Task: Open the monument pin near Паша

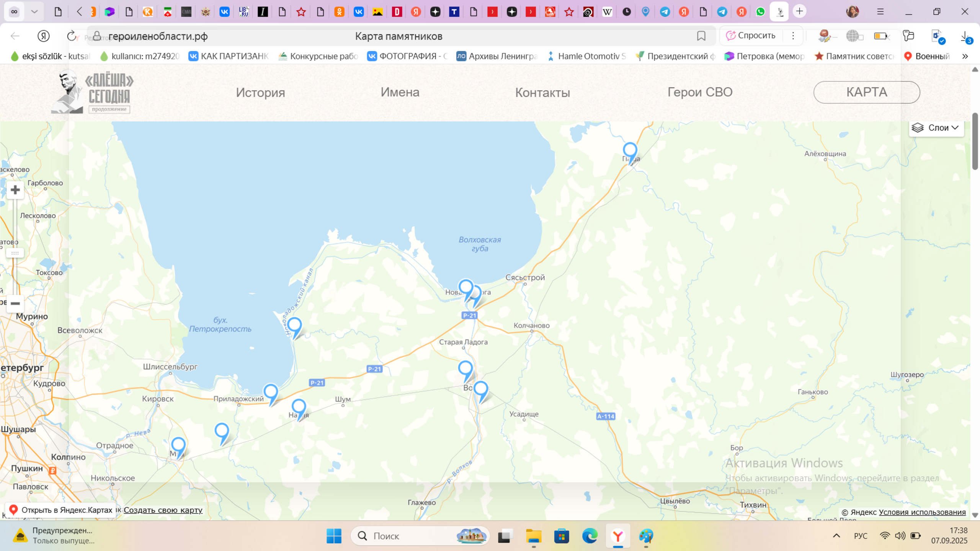Action: 630,153
